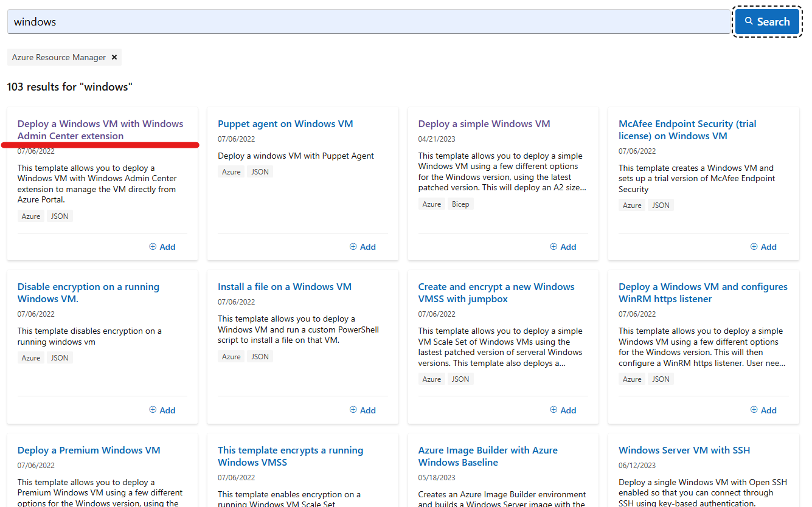
Task: Click the search input containing "windows"
Action: 369,22
